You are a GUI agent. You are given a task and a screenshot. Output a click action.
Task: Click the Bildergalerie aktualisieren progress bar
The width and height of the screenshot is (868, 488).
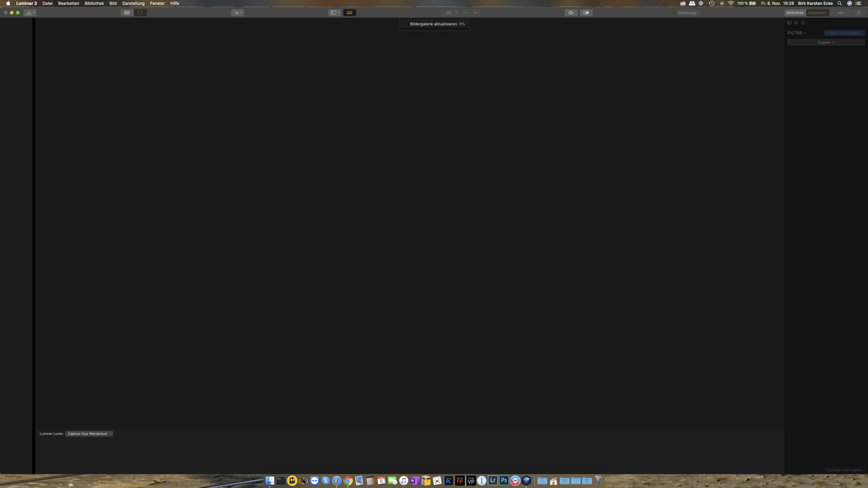pos(434,29)
